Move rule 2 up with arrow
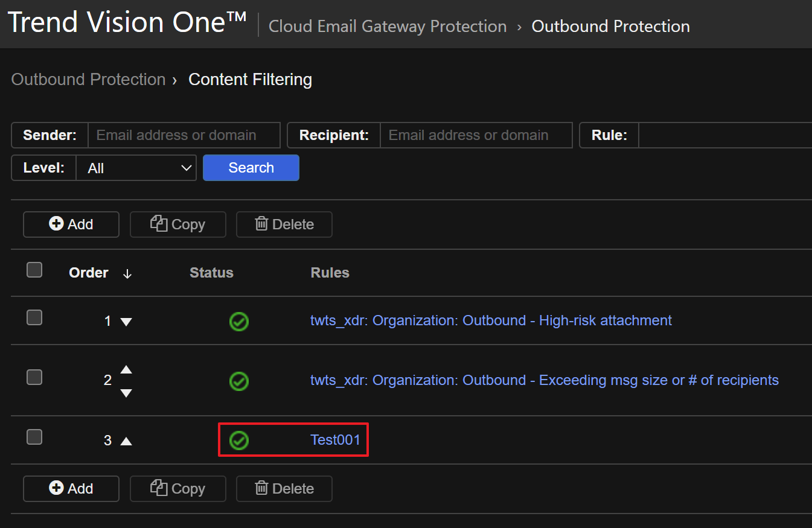Viewport: 812px width, 528px height. (126, 369)
